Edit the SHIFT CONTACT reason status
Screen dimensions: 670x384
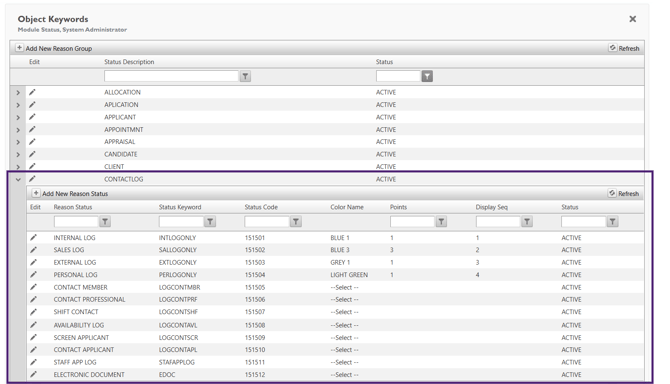[x=33, y=312]
